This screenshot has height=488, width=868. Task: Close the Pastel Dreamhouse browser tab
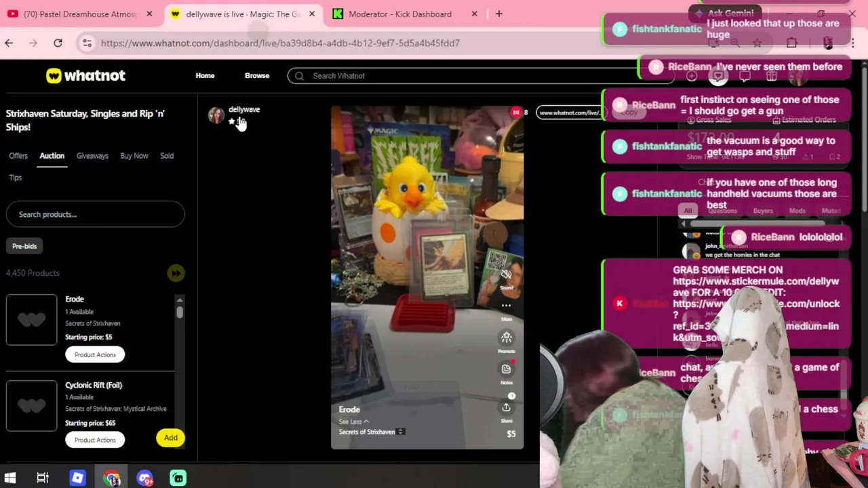point(149,14)
